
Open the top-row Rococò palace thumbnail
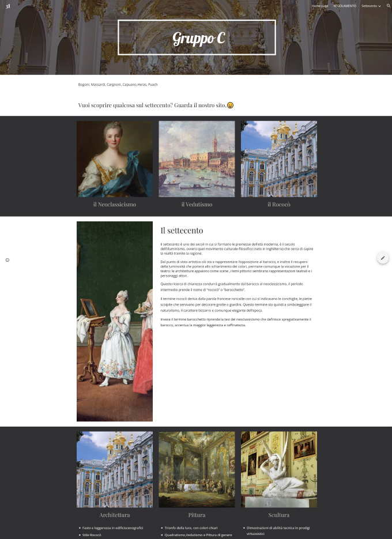click(x=279, y=159)
